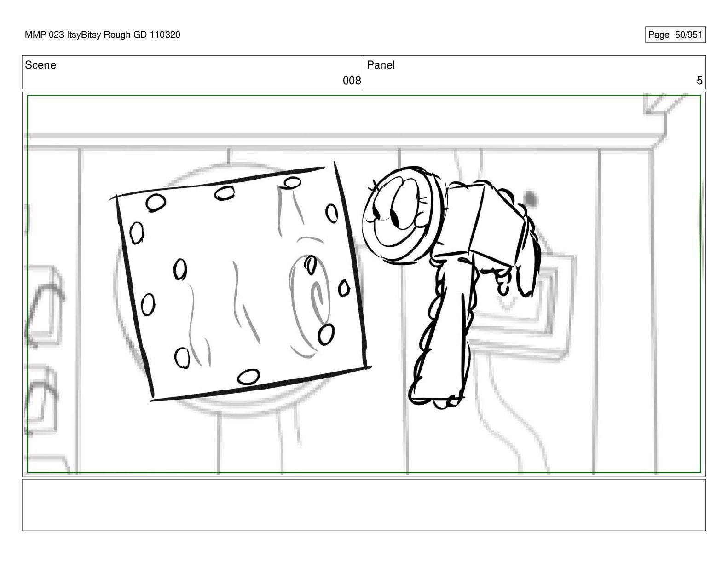This screenshot has width=728, height=564.
Task: Click the empty notes box below the panel
Action: 364,505
